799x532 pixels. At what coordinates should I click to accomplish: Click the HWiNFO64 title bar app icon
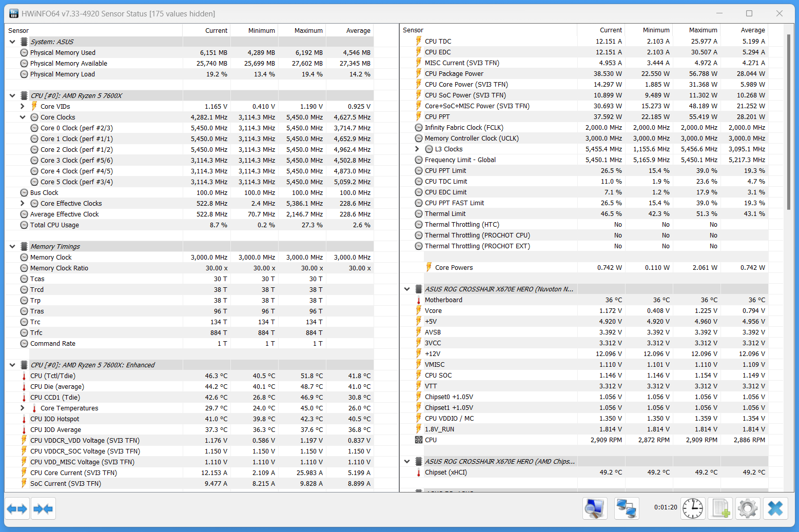14,13
